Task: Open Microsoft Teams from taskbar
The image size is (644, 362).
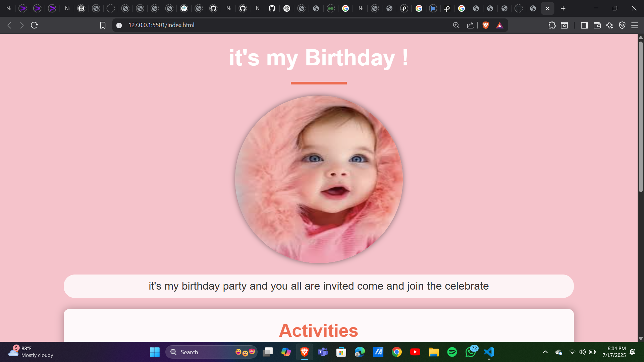Action: coord(323,352)
